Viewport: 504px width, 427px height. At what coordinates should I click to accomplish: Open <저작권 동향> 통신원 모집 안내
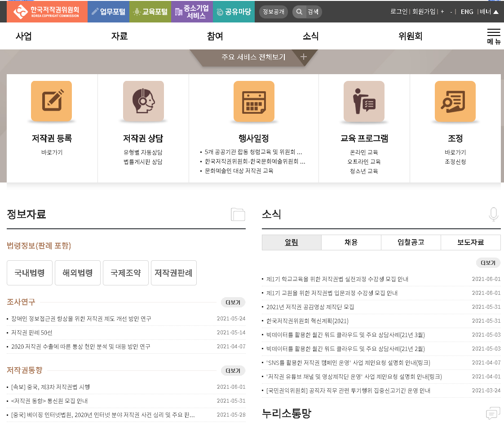[x=49, y=401]
